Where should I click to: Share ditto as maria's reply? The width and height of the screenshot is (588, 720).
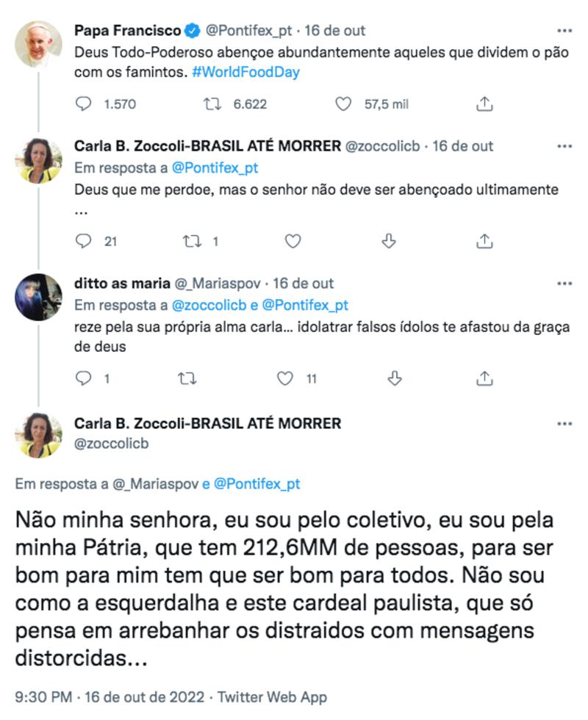point(484,378)
